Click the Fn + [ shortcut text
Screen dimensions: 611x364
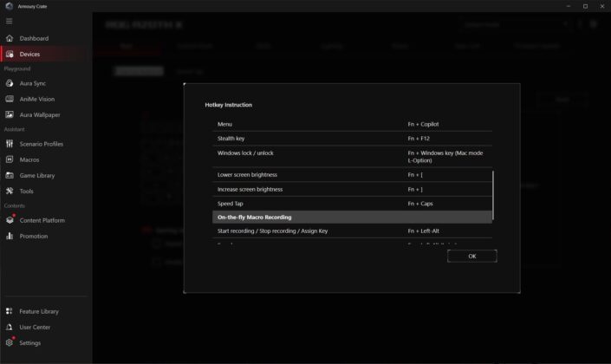(x=415, y=174)
